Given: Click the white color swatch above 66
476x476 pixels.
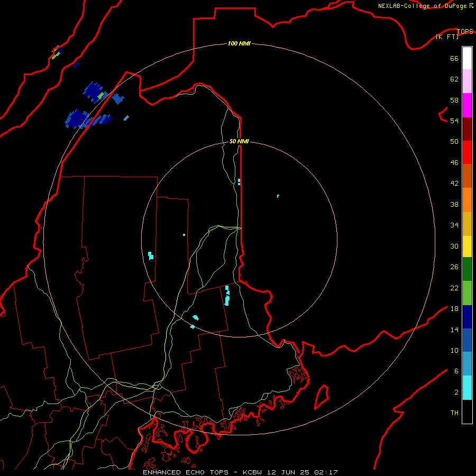Looking at the screenshot, I should (467, 58).
